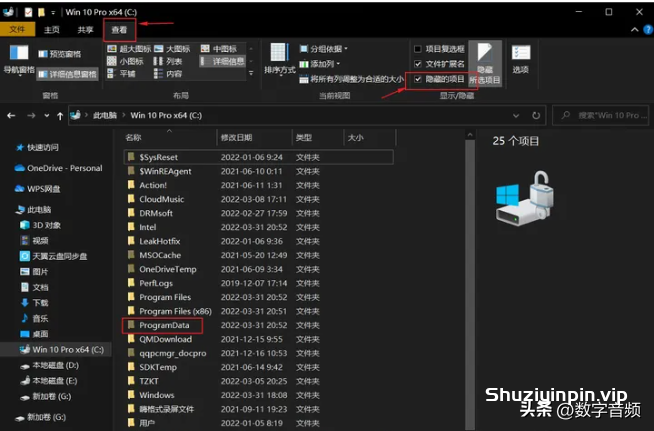This screenshot has height=431, width=654.
Task: Open the 文件 ribbon tab
Action: pyautogui.click(x=17, y=29)
